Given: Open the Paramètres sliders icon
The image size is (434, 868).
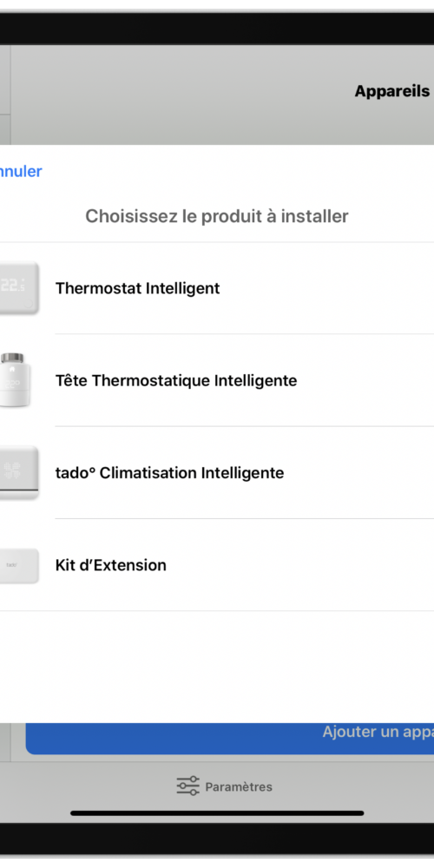Looking at the screenshot, I should point(187,786).
